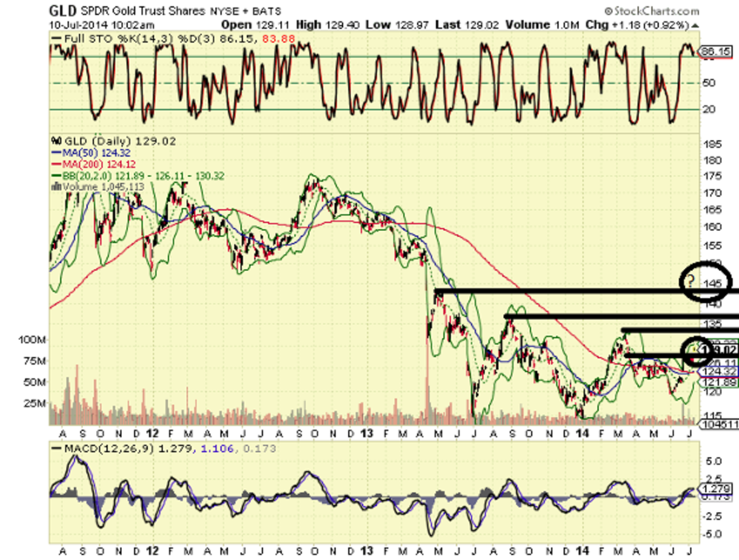Click the 185 price axis label
Image resolution: width=739 pixels, height=560 pixels.
tap(713, 145)
